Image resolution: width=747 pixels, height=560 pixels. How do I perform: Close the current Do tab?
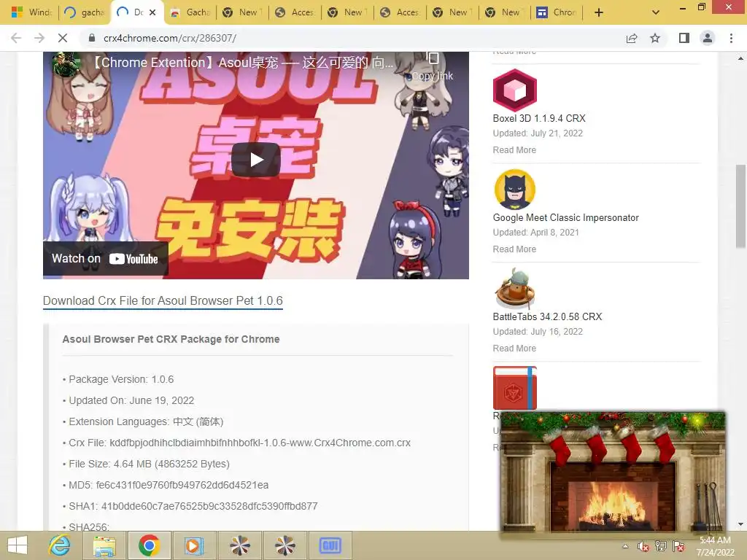coord(152,12)
